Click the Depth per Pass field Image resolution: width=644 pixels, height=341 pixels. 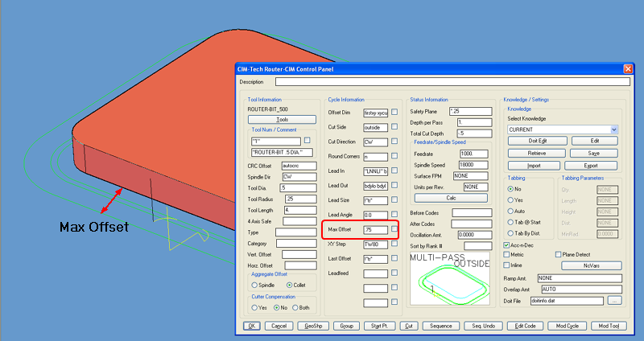point(474,122)
